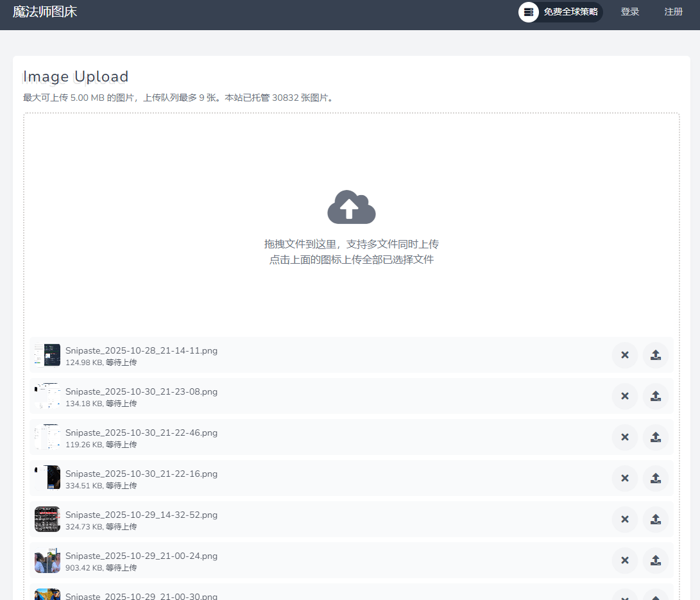
Task: Click the thumbnail of Snipaste_2025-10-28_21-14-11.png
Action: click(47, 356)
